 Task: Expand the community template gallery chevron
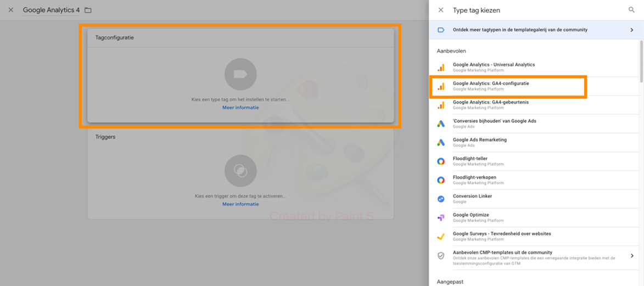[632, 30]
